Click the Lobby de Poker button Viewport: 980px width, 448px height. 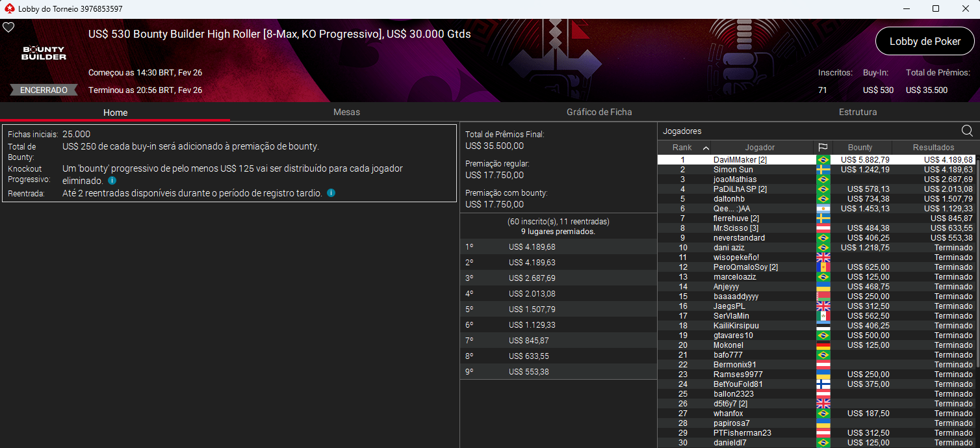pos(925,41)
